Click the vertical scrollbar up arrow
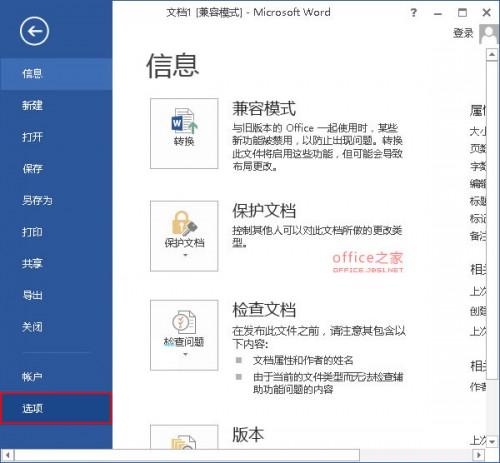Image resolution: width=500 pixels, height=463 pixels. tap(492, 55)
